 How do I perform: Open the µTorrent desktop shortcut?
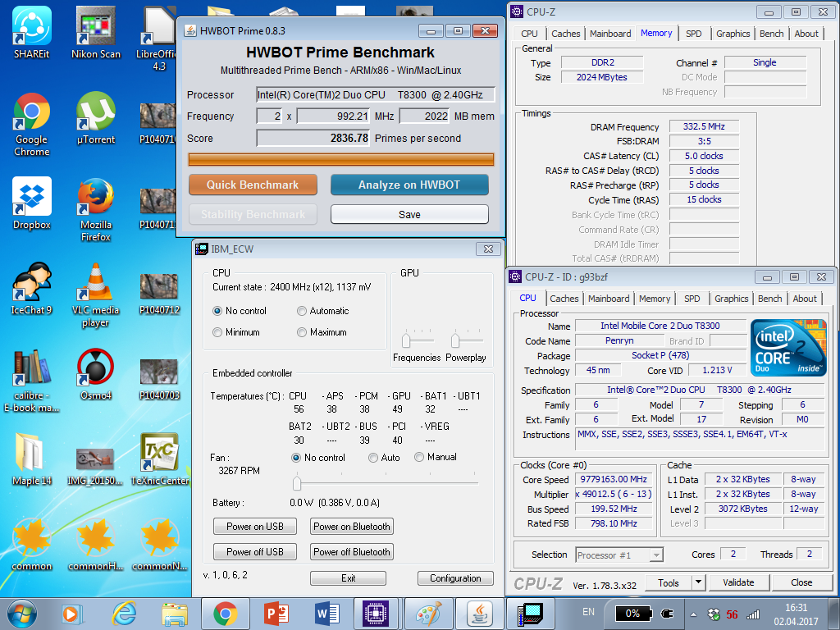[96, 118]
